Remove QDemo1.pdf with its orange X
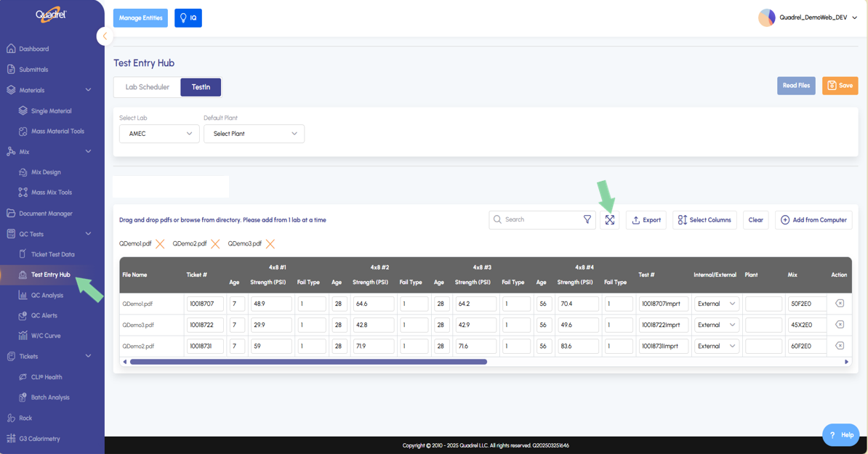The image size is (868, 454). tap(160, 244)
